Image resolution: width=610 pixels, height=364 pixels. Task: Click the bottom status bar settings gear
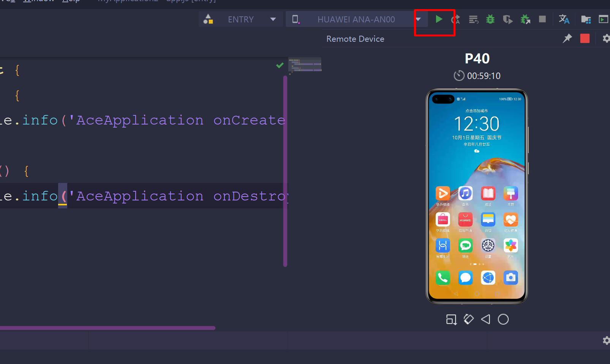pyautogui.click(x=606, y=340)
